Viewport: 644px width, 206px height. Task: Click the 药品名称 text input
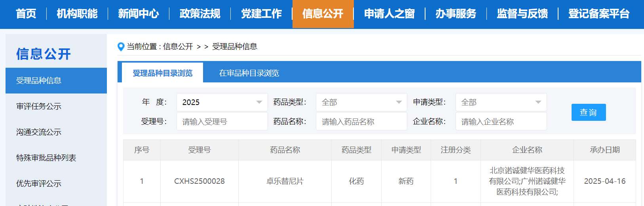click(361, 122)
